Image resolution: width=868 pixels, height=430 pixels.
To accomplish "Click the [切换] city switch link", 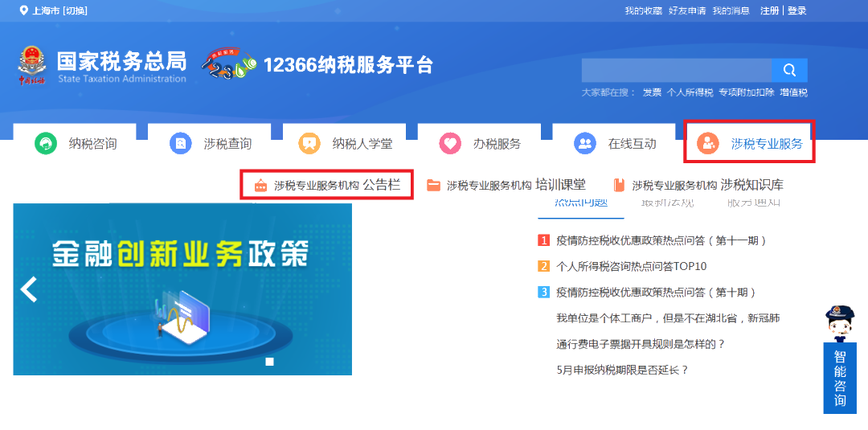I will pyautogui.click(x=76, y=10).
